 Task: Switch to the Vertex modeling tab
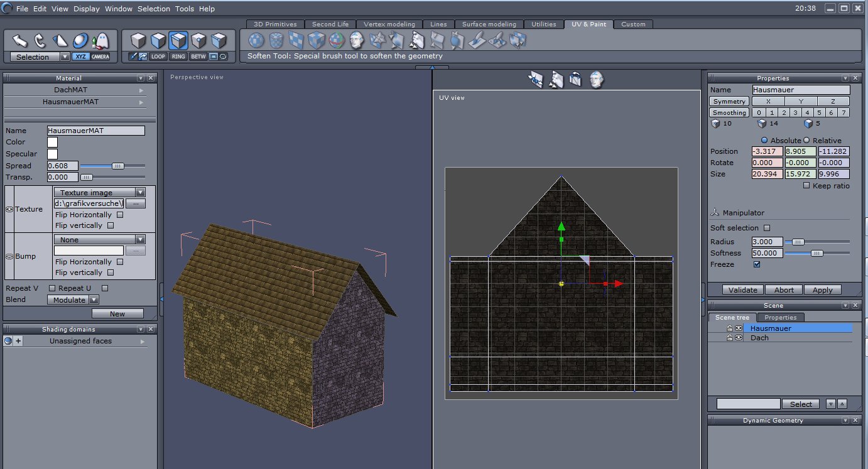389,24
